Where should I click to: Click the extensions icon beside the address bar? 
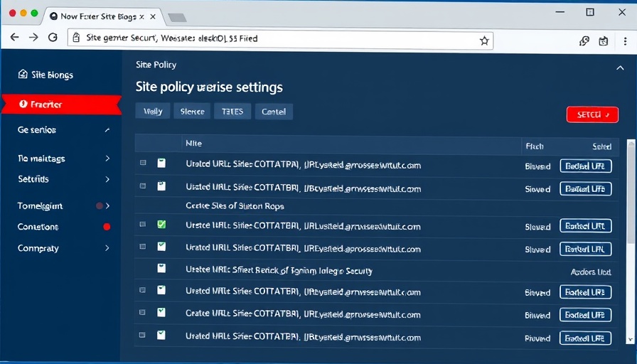click(584, 41)
